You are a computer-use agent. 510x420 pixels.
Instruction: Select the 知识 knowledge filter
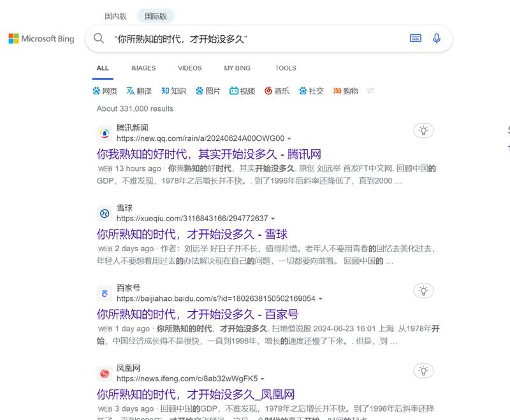tap(173, 91)
